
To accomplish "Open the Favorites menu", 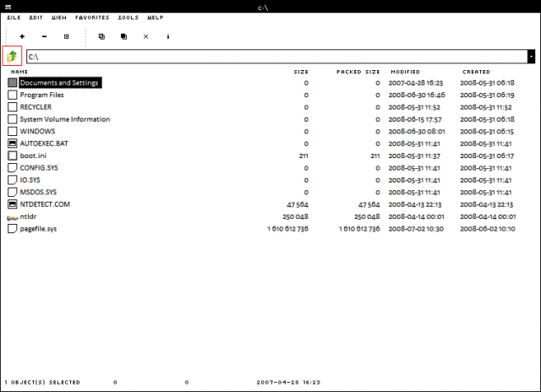I will tap(92, 18).
